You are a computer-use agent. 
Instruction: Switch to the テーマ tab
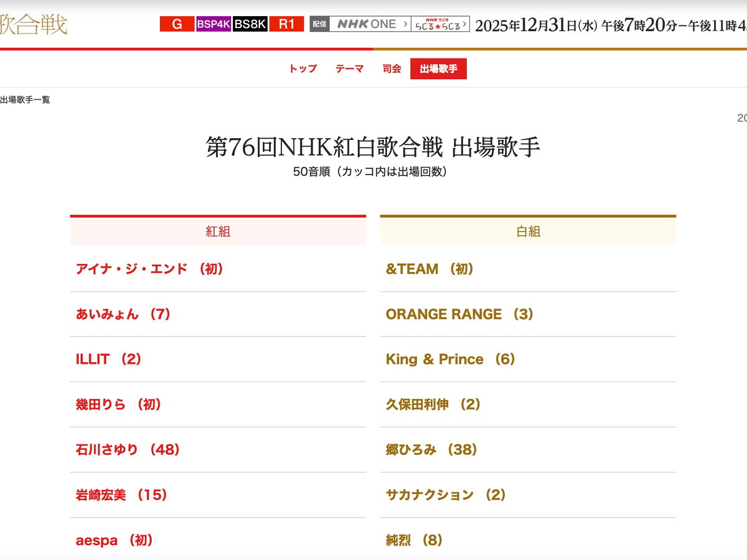[x=349, y=69]
